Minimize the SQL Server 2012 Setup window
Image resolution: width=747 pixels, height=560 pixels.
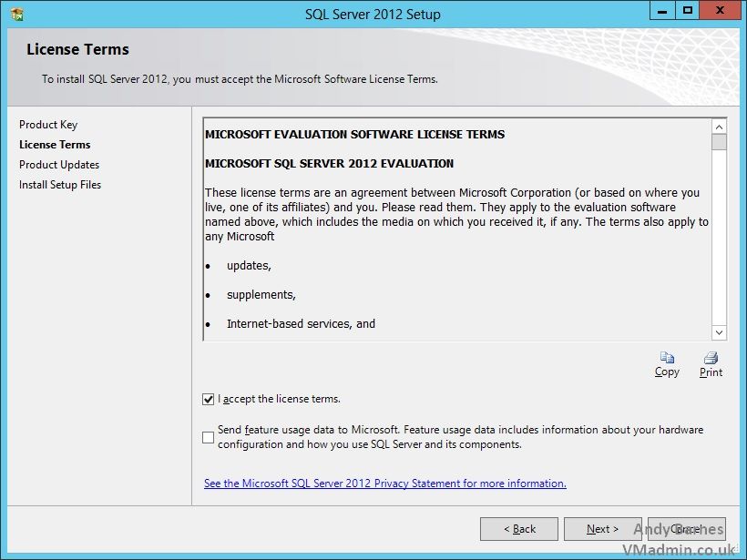[x=662, y=11]
